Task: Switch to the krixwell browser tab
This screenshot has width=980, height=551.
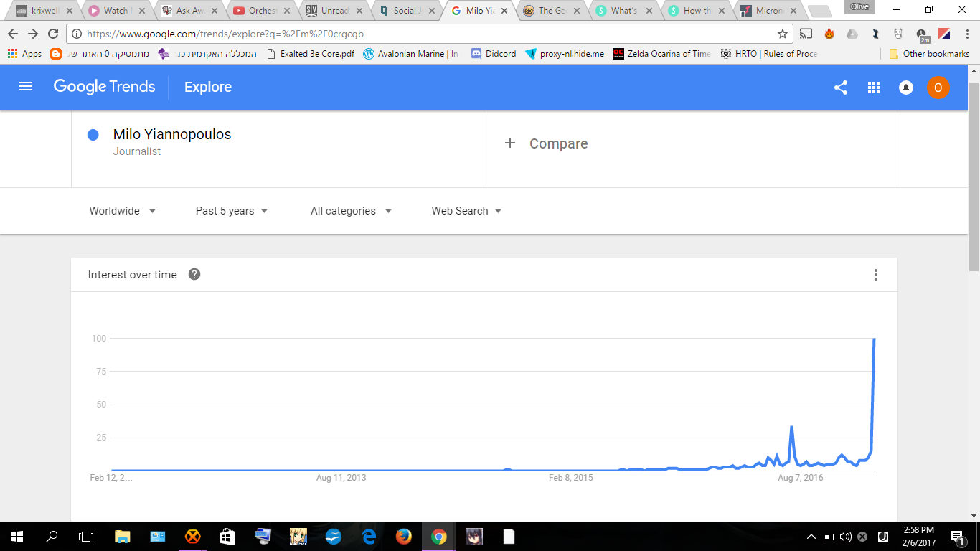Action: 43,11
